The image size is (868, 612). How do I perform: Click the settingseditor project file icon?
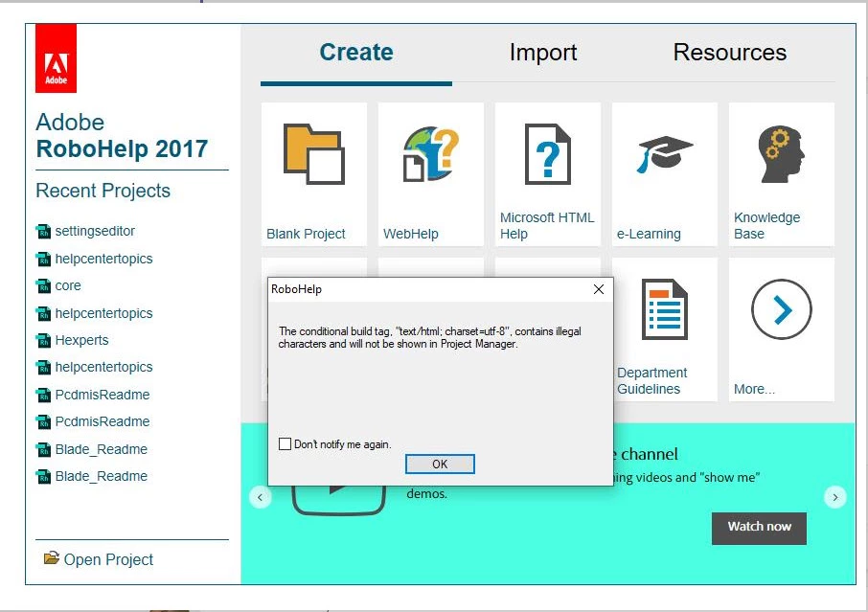[43, 232]
